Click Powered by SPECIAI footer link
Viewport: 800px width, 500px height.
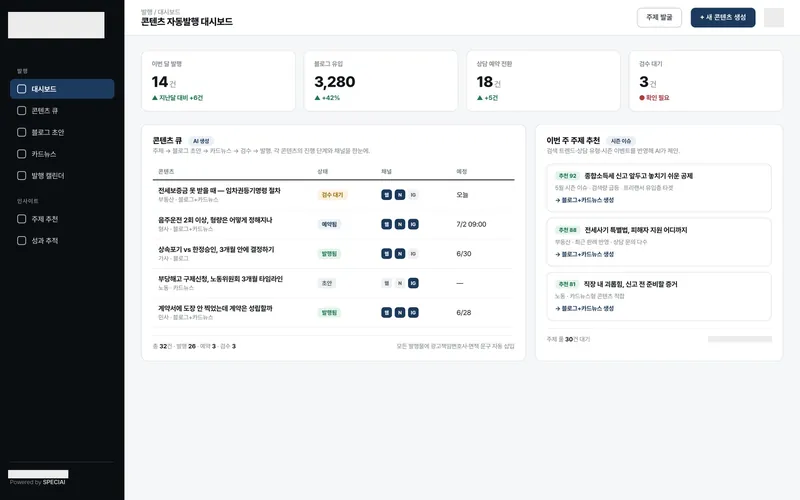click(38, 482)
